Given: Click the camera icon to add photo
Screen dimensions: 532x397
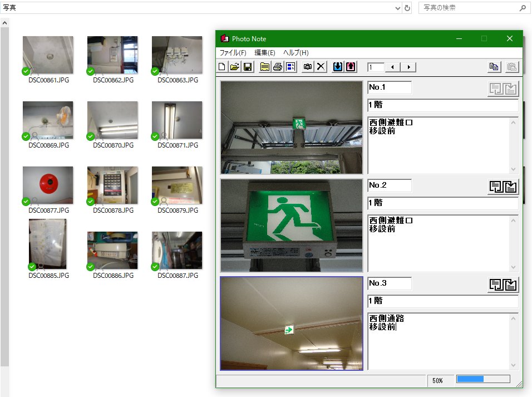Looking at the screenshot, I should point(308,67).
